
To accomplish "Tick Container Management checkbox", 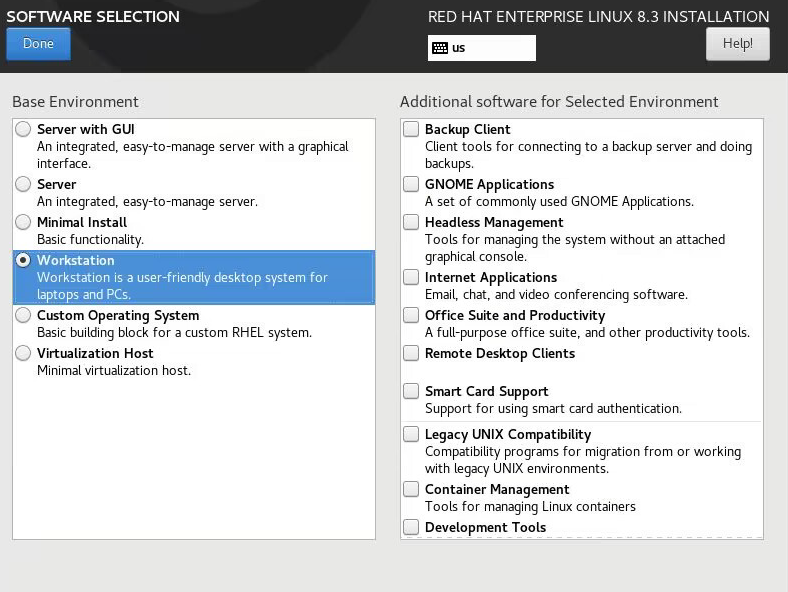I will [x=411, y=489].
